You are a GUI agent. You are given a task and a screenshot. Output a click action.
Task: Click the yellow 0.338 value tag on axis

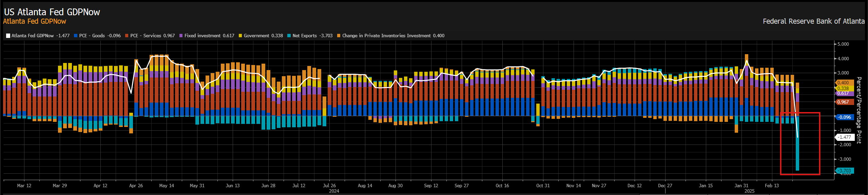coord(844,88)
